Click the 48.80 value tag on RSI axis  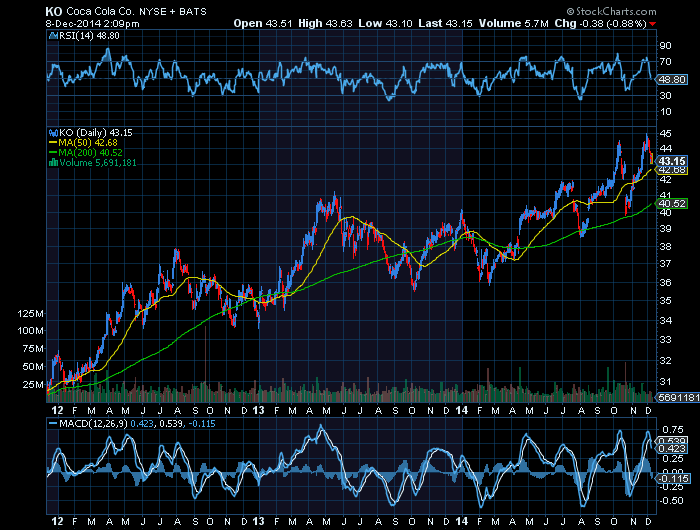672,79
